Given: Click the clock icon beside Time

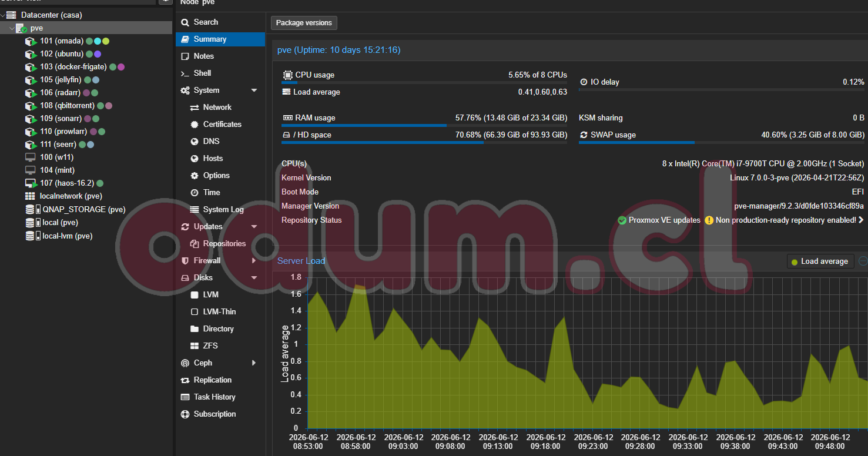Looking at the screenshot, I should pyautogui.click(x=195, y=193).
